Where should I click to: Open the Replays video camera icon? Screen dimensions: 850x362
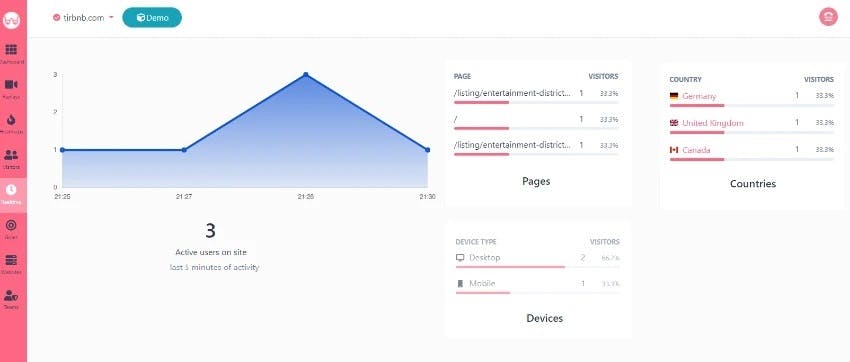11,85
